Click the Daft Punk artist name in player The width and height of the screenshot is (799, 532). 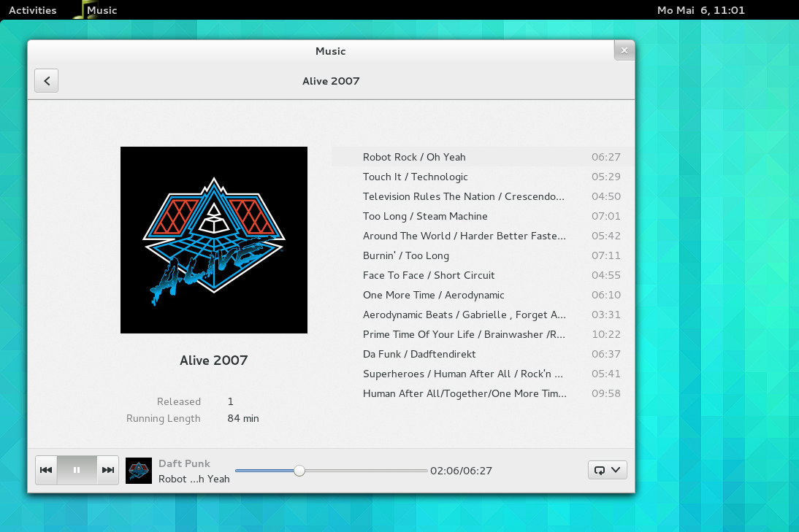click(x=184, y=463)
